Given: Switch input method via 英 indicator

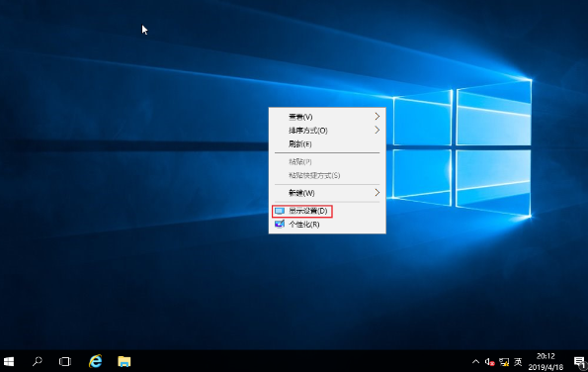Looking at the screenshot, I should [518, 362].
